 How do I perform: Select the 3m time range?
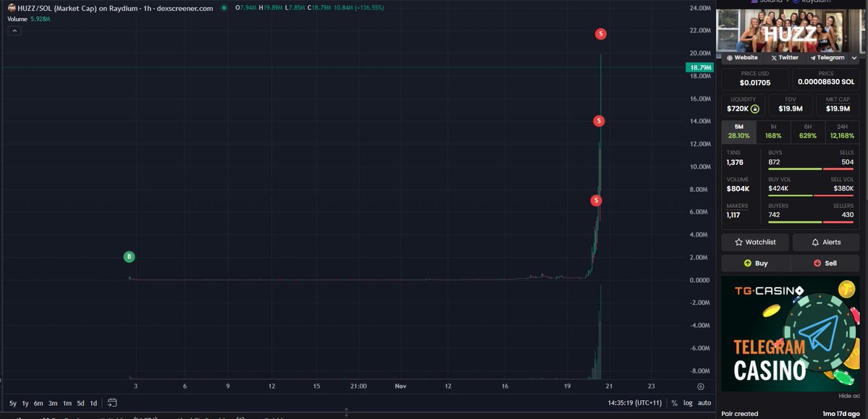(53, 403)
